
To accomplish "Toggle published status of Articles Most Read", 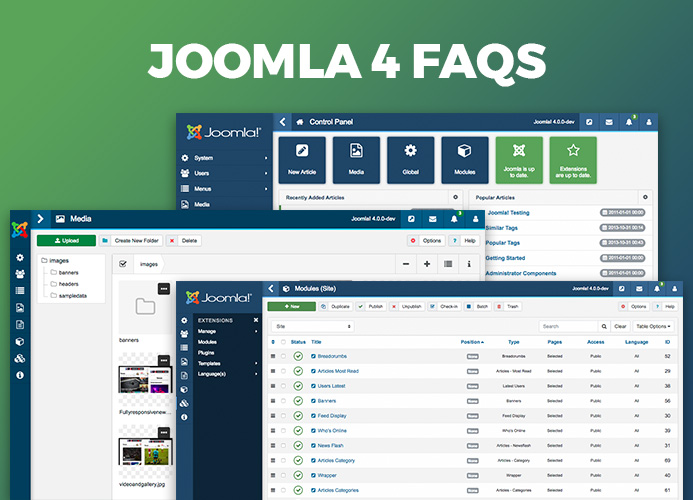I will [298, 371].
